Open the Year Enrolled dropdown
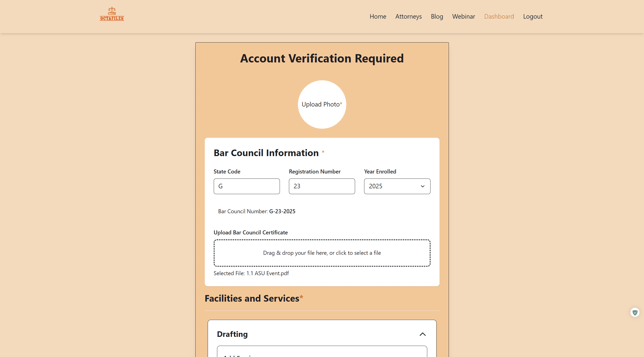Screen dimensions: 644x357 point(397,186)
